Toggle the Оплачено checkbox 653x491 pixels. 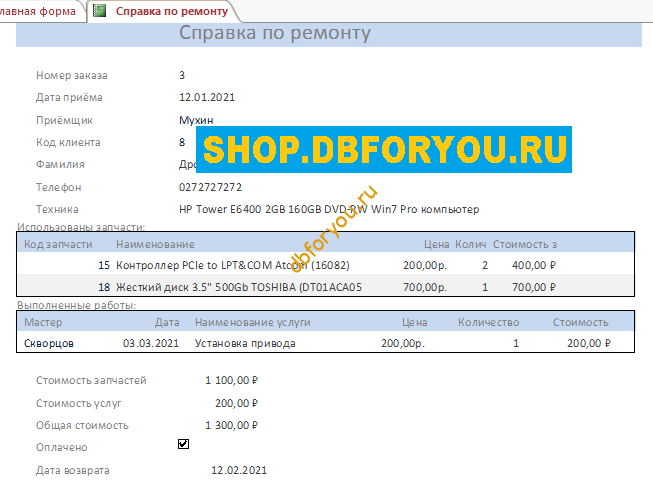[183, 444]
